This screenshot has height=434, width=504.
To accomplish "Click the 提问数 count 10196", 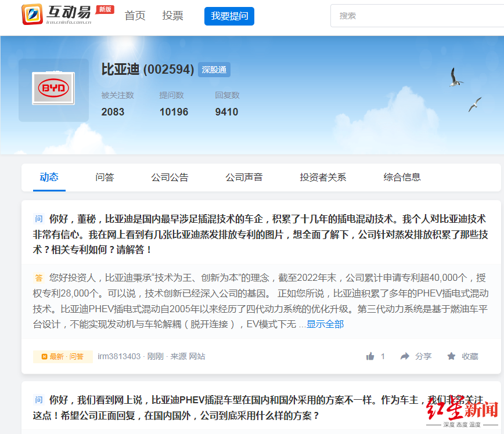I will (174, 112).
